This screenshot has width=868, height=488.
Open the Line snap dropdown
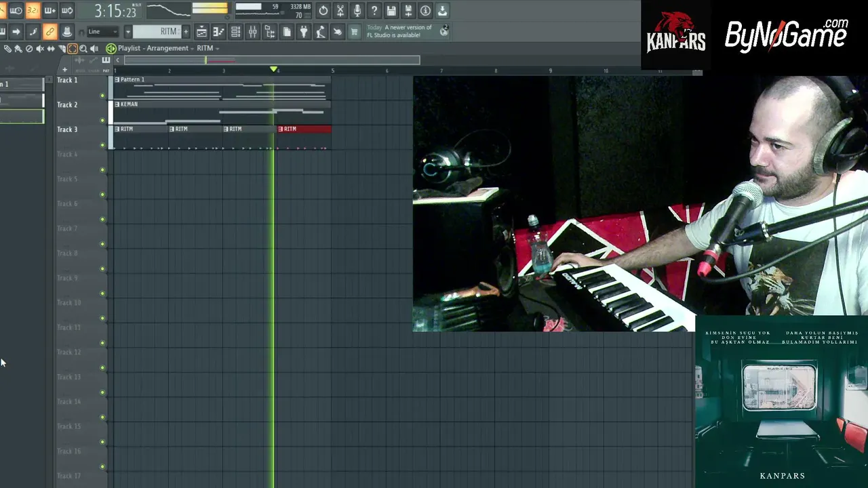tap(102, 32)
